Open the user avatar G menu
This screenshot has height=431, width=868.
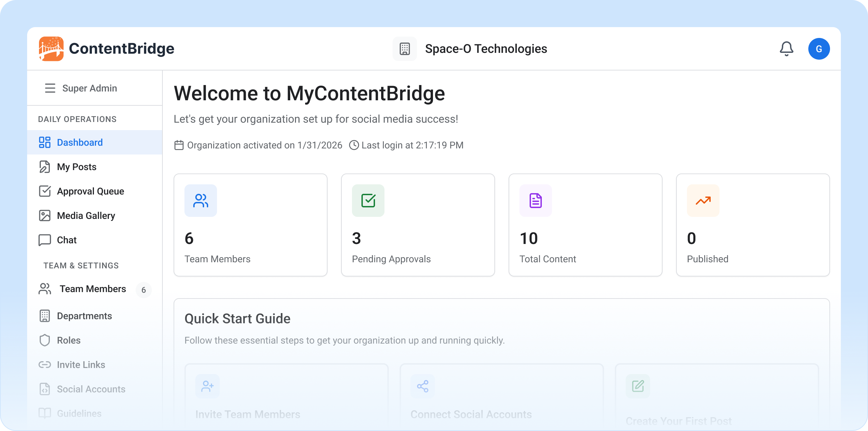coord(819,49)
